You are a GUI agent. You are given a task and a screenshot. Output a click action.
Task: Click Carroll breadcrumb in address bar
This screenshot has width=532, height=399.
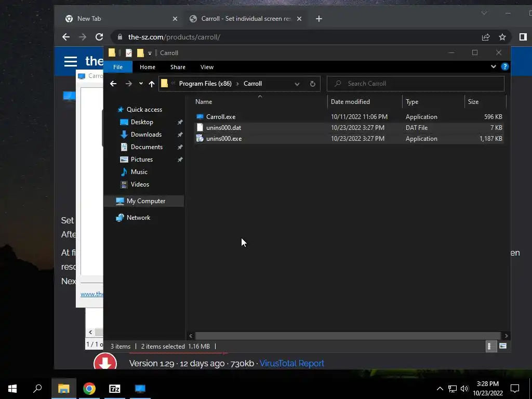click(x=253, y=84)
